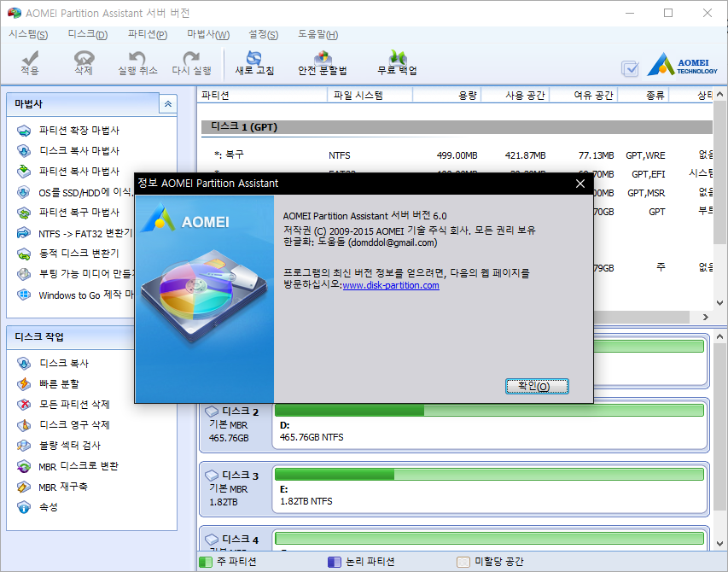
Task: Click the 421.87MB used space cell
Action: click(x=525, y=155)
